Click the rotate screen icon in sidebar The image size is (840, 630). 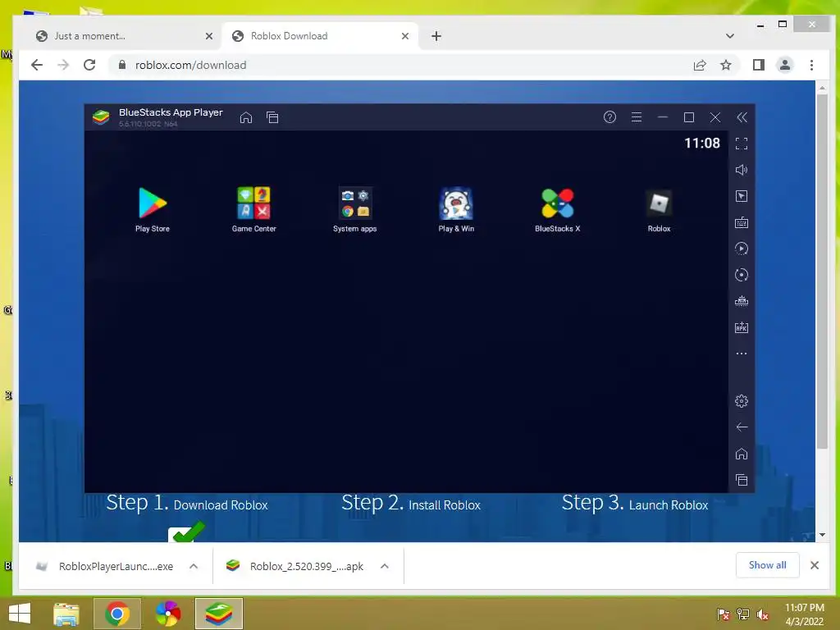(742, 275)
